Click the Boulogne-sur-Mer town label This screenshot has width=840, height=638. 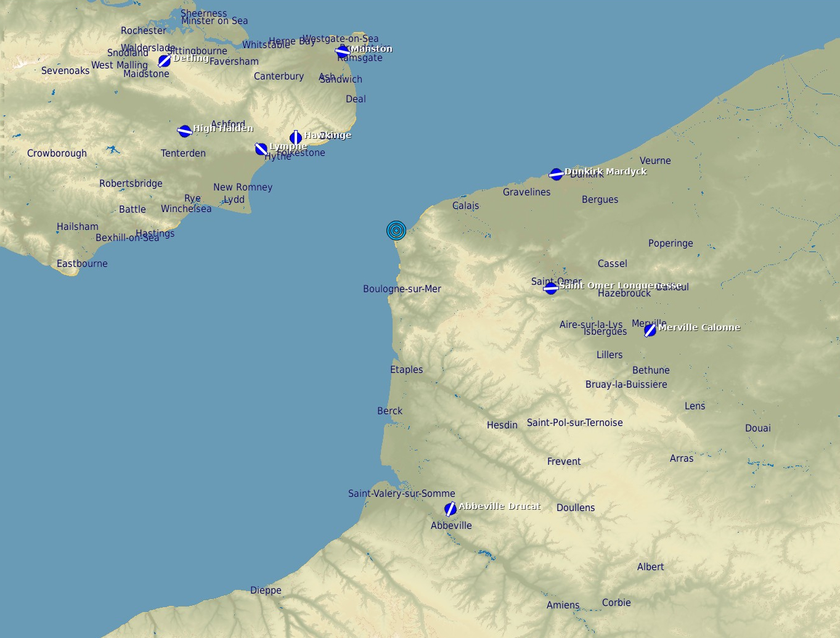402,289
